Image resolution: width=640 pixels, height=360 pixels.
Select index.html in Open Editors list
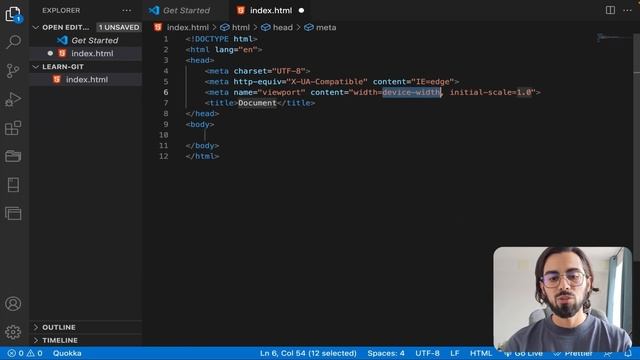click(86, 53)
